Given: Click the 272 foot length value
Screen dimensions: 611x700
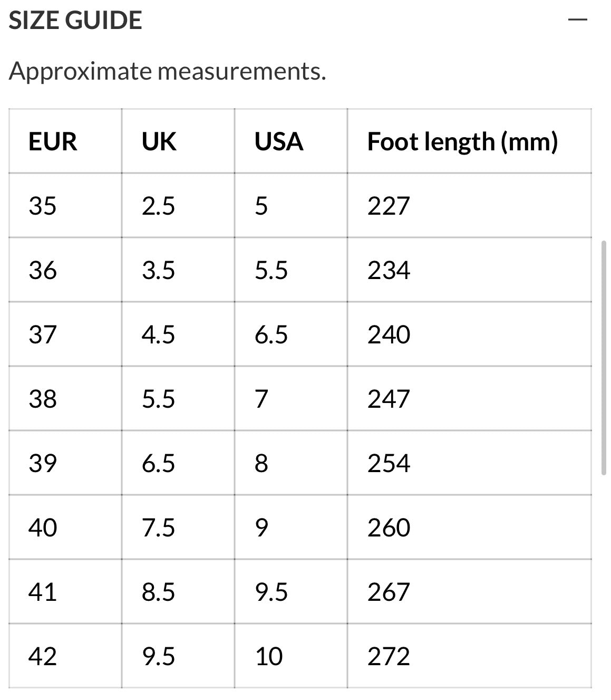Looking at the screenshot, I should point(389,656).
